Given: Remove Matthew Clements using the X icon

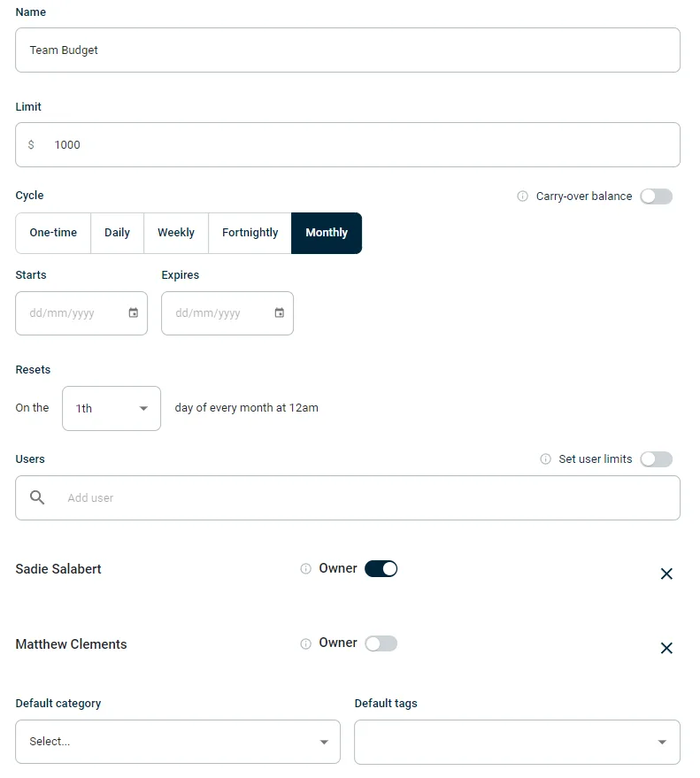Looking at the screenshot, I should coord(666,648).
